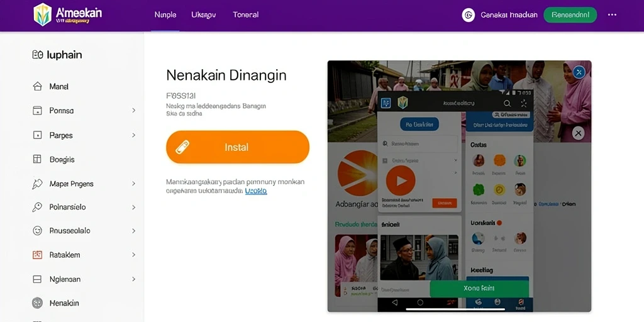Expand the Rnuseeolalo chevron
The height and width of the screenshot is (322, 644).
pyautogui.click(x=133, y=231)
